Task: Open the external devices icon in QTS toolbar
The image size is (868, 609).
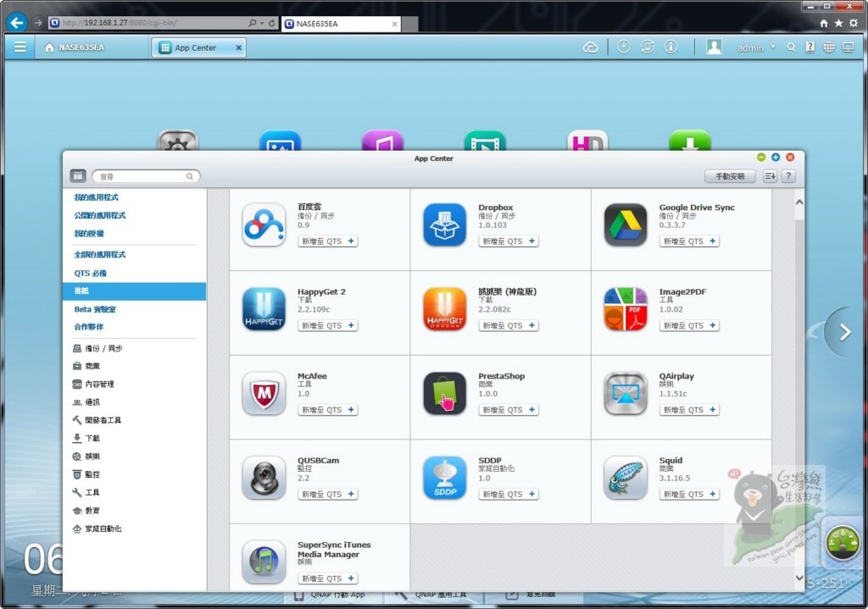Action: pyautogui.click(x=647, y=47)
